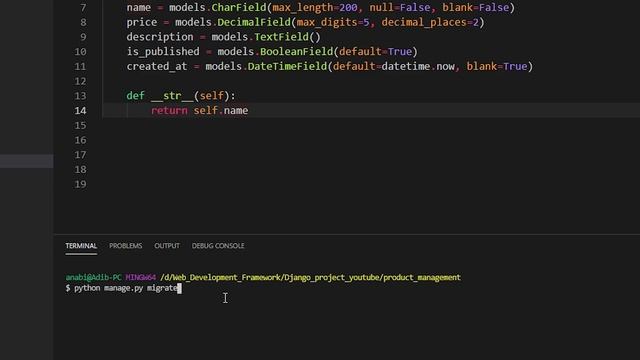Click line number 18 in gutter

click(x=80, y=169)
